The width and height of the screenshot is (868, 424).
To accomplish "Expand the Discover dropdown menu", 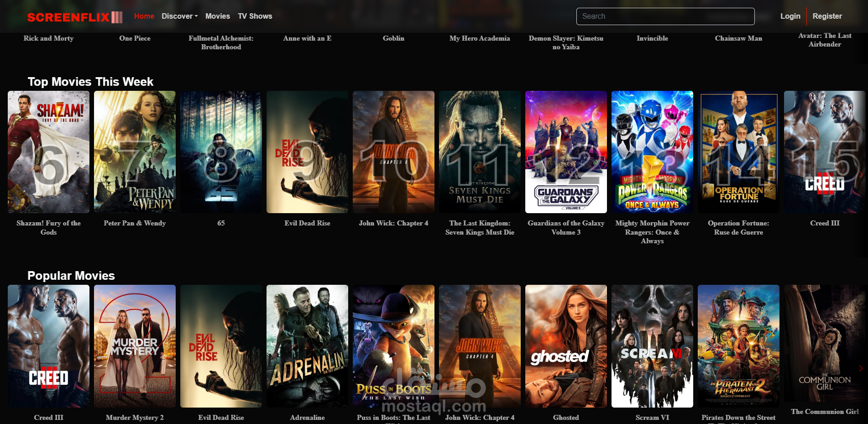I will [x=180, y=16].
